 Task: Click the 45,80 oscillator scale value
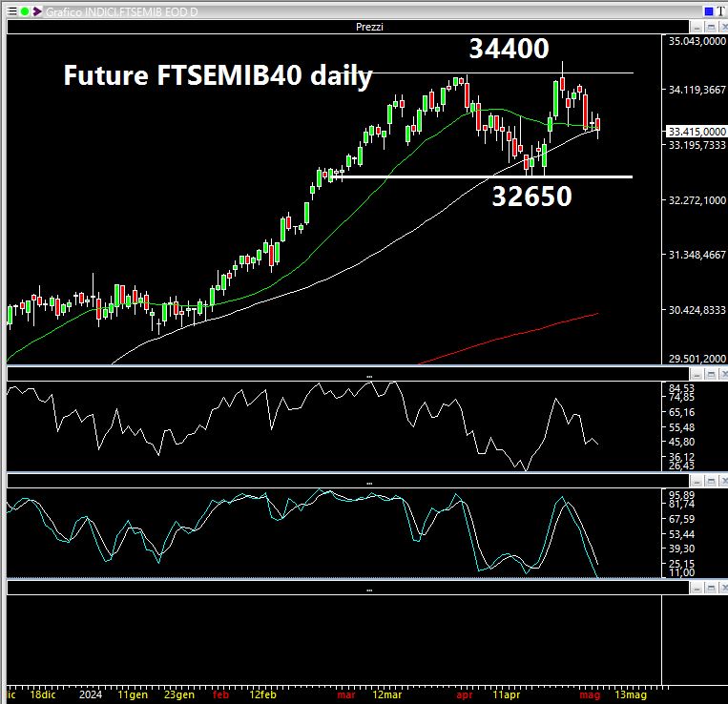[681, 442]
